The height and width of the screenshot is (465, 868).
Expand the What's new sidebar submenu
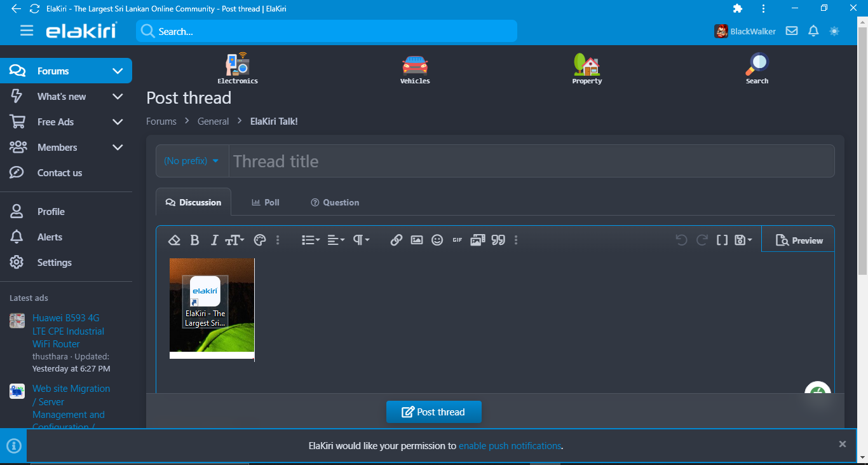coord(118,97)
